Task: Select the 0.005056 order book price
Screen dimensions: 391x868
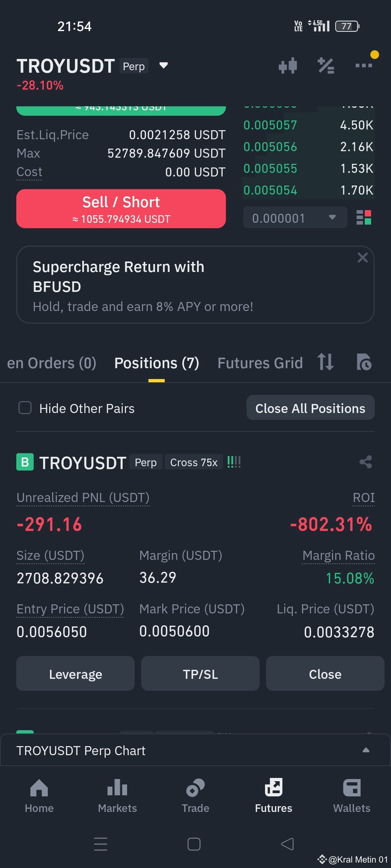Action: [x=270, y=147]
